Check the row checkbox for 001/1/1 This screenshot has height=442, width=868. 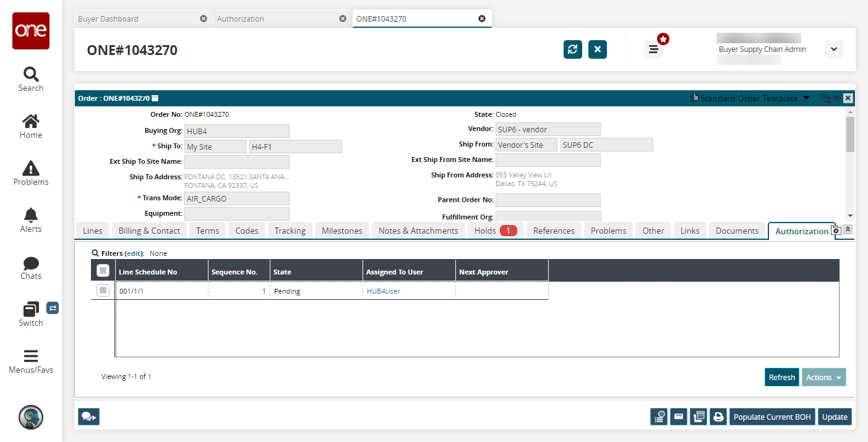click(103, 291)
